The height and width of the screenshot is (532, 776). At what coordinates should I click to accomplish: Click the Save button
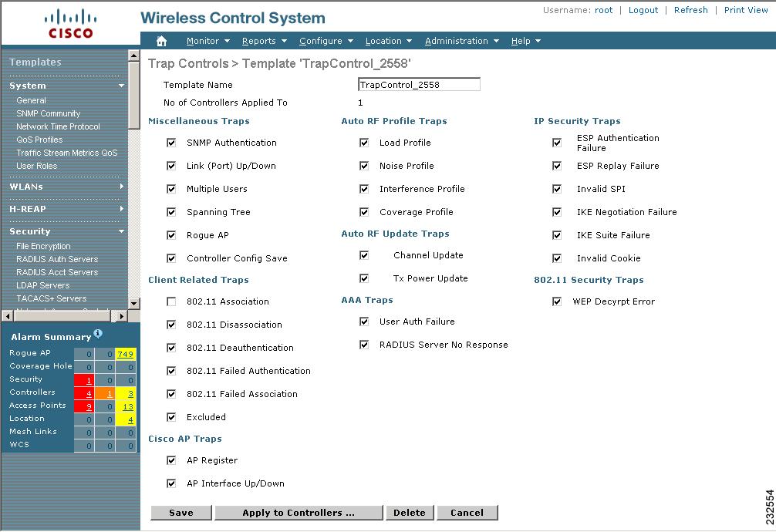[x=181, y=513]
